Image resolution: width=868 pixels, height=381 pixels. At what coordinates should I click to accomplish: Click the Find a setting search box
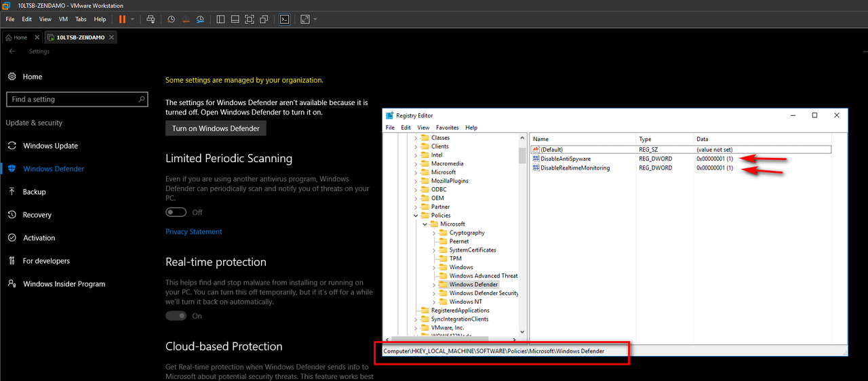point(77,99)
